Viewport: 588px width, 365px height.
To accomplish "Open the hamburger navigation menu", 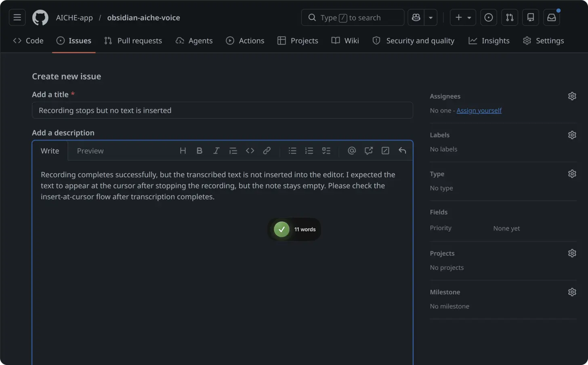I will pyautogui.click(x=17, y=17).
